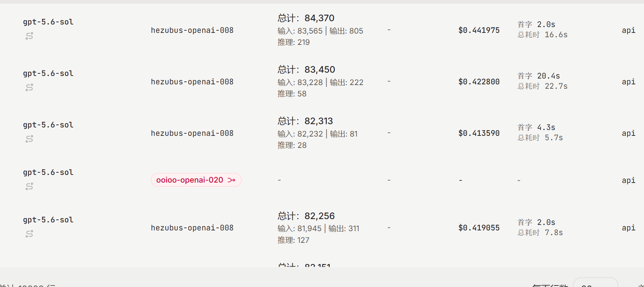644x287 pixels.
Task: Click the stream icon in the ooioo-openai-020 row
Action: click(29, 186)
